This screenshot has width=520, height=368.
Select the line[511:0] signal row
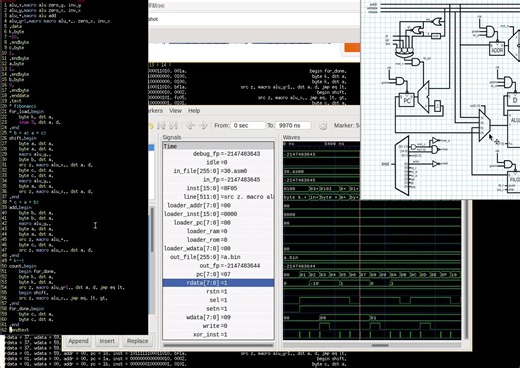click(x=218, y=197)
